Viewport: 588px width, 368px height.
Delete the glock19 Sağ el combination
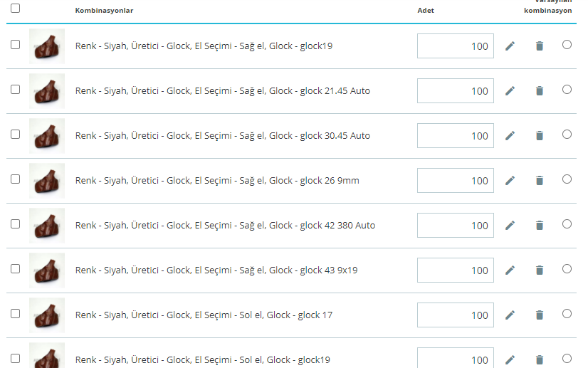tap(540, 46)
